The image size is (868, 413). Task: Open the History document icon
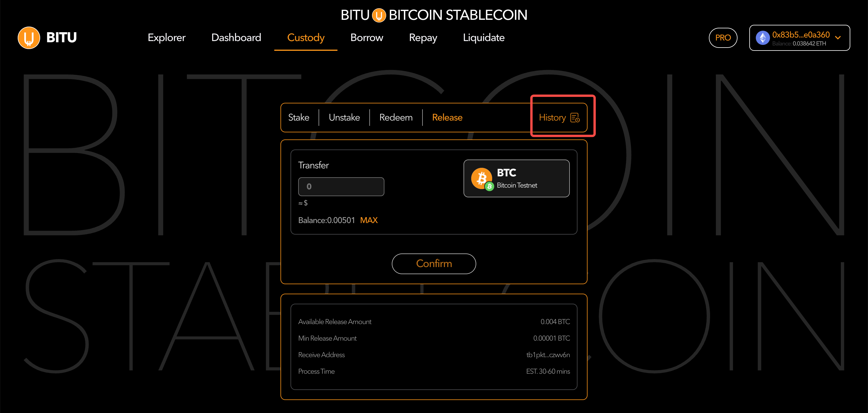575,118
